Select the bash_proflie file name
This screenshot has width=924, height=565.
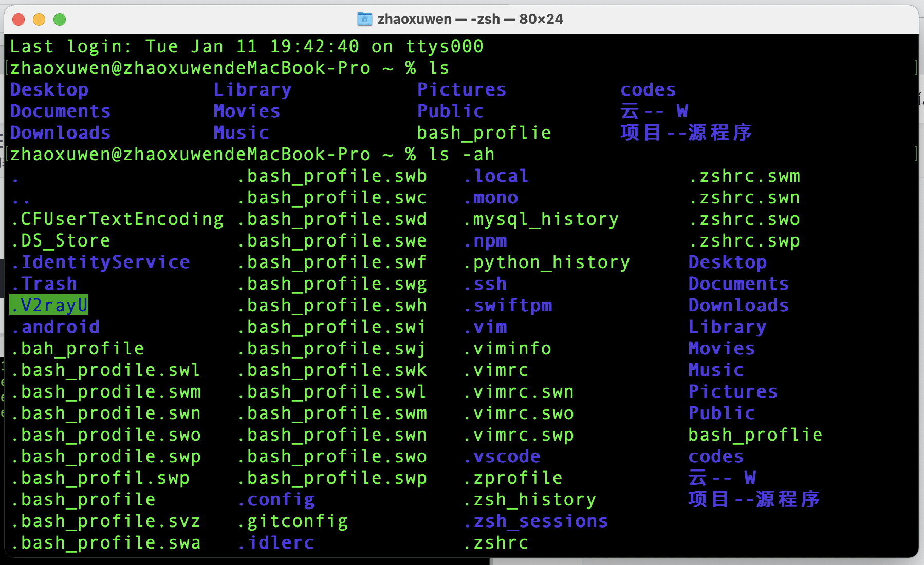[484, 132]
